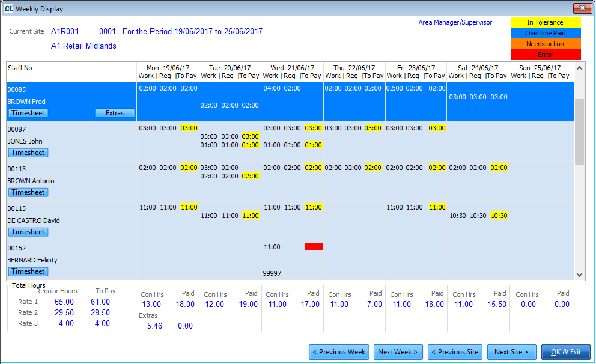Click the red error cell on BERNARD Felicity's Wednesday
Image resolution: width=596 pixels, height=364 pixels.
coord(313,246)
